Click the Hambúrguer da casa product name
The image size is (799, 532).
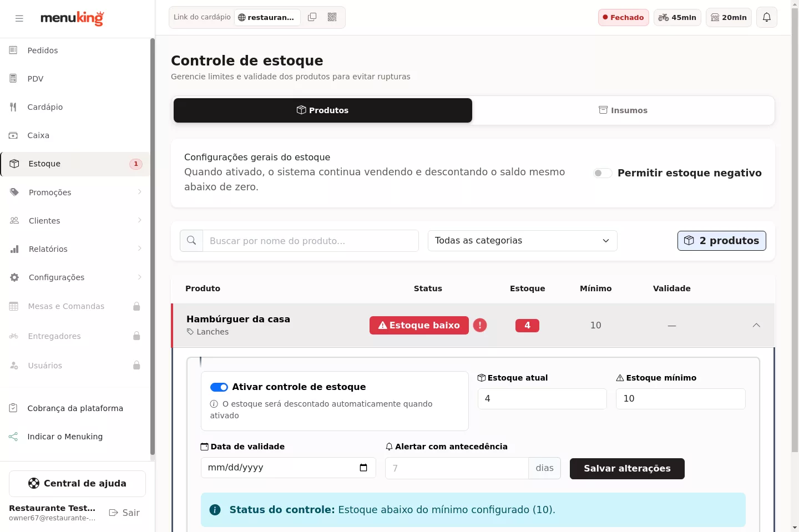tap(238, 319)
